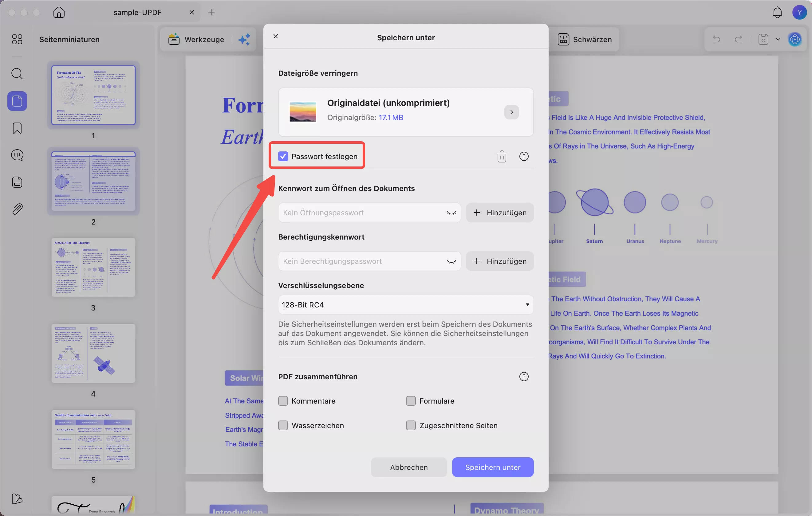Click the save icon in the top toolbar

point(763,39)
